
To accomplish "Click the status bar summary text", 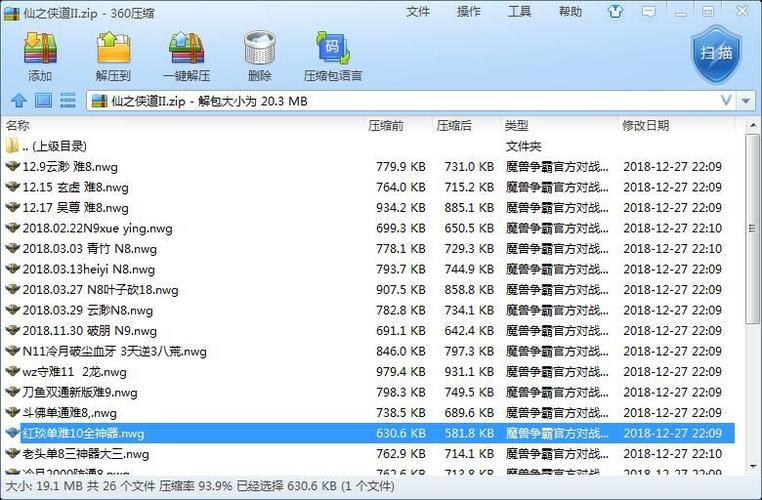I will point(200,486).
